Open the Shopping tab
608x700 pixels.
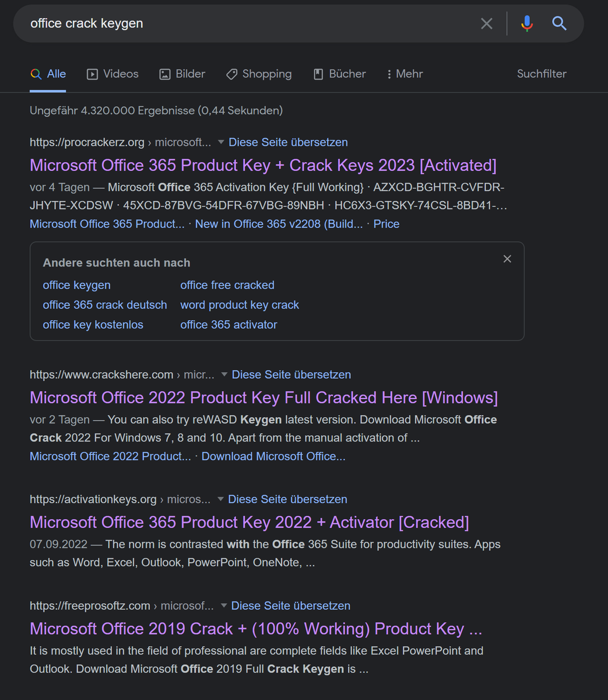(x=259, y=74)
